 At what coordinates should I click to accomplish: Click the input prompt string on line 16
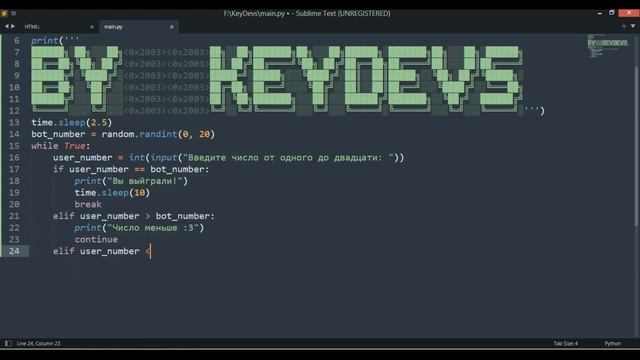pyautogui.click(x=287, y=158)
